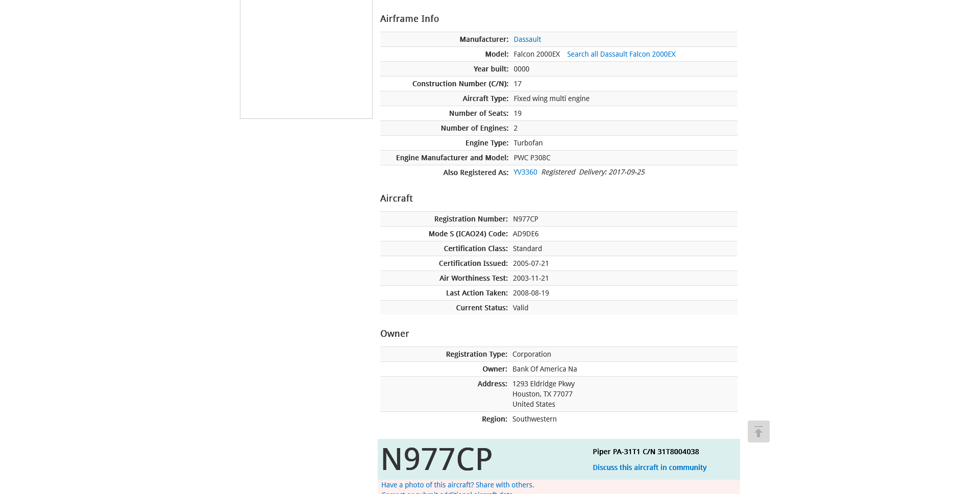Image resolution: width=980 pixels, height=494 pixels.
Task: Click Falcon 2000EX model value
Action: pyautogui.click(x=536, y=54)
